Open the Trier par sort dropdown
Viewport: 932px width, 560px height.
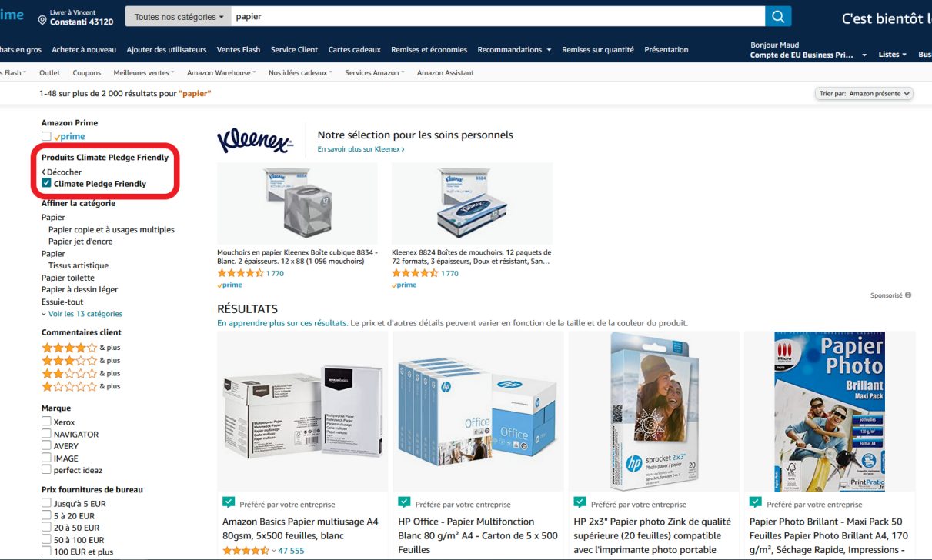click(x=864, y=93)
